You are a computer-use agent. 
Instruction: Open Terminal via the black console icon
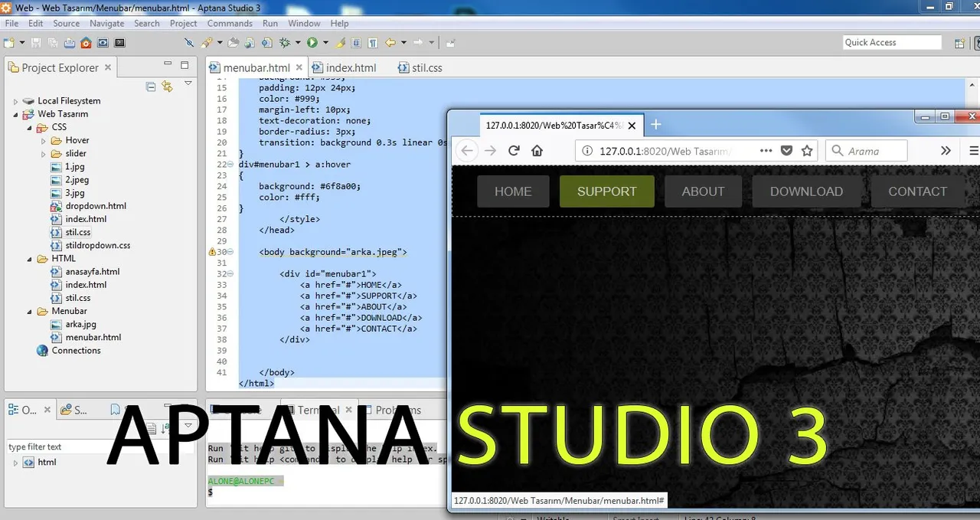tap(119, 43)
